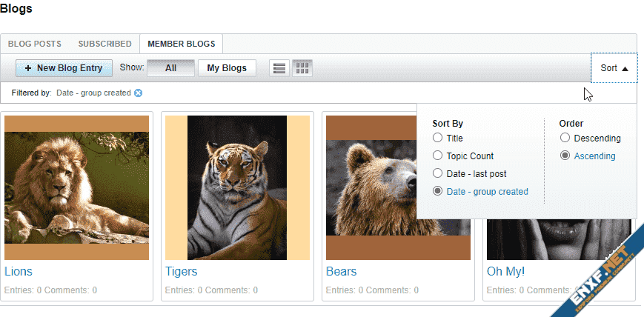
Task: Show All blogs
Action: coord(170,68)
